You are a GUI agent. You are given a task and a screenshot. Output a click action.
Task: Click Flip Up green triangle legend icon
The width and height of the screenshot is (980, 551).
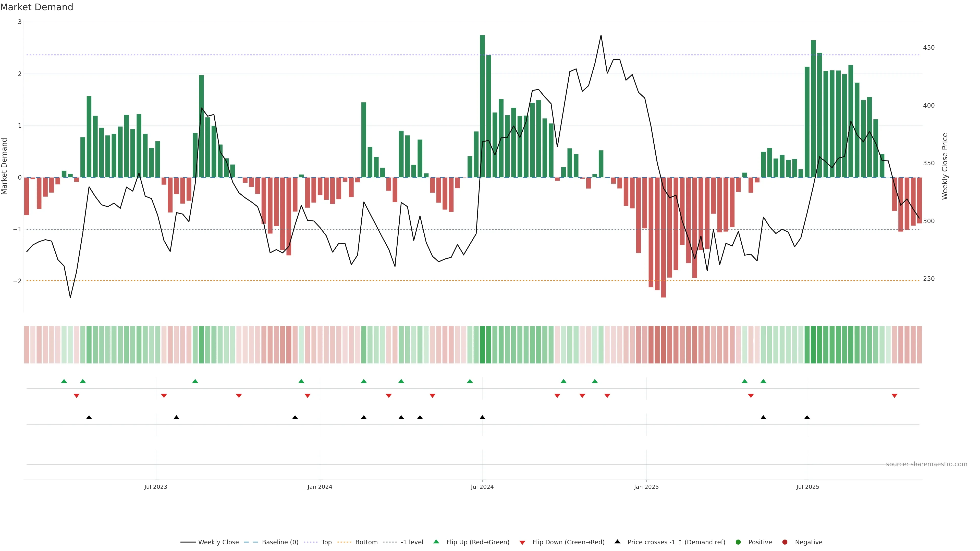[436, 542]
